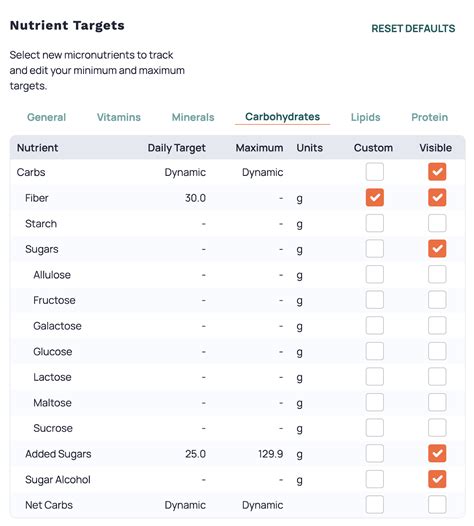This screenshot has width=474, height=526.
Task: Enable Custom target for Glucose
Action: (375, 351)
